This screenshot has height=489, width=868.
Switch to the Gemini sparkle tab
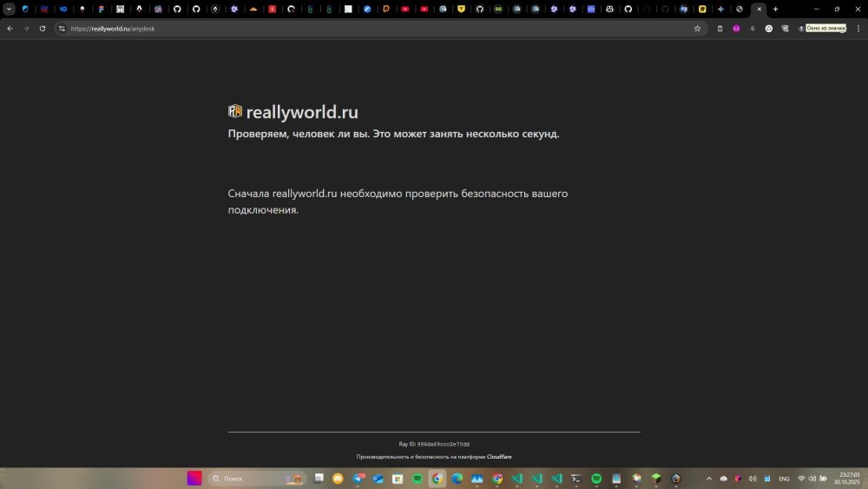pos(720,9)
